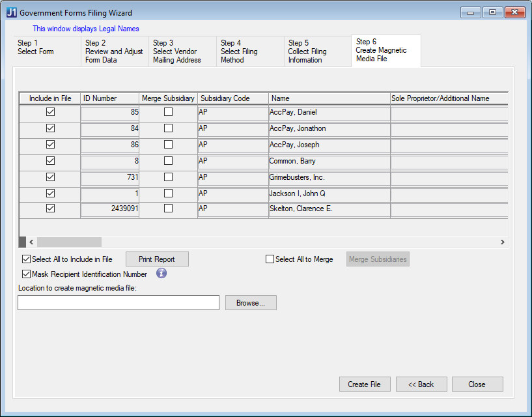The width and height of the screenshot is (532, 417).
Task: Go to Step 1 Select Form tab
Action: click(47, 51)
